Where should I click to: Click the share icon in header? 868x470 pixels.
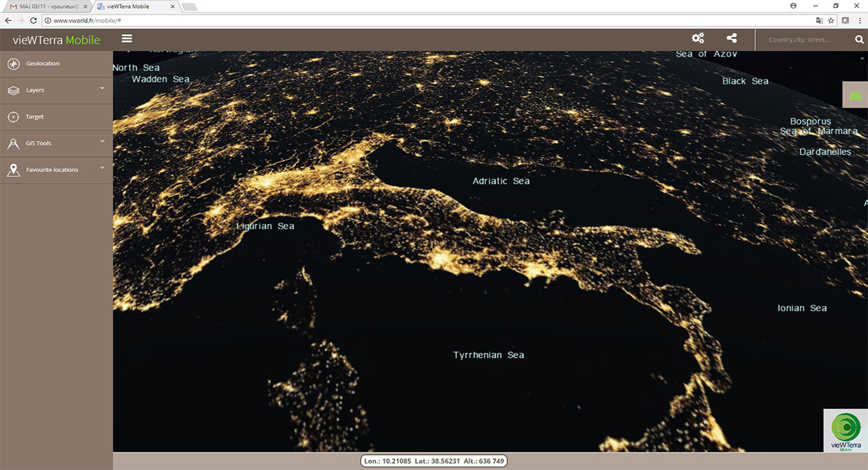(732, 39)
